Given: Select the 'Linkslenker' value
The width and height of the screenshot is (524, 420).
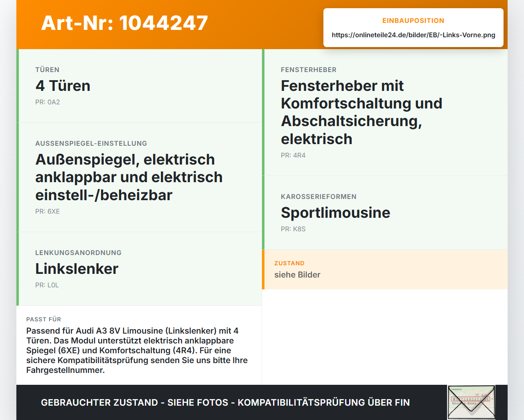Looking at the screenshot, I should click(x=77, y=269).
